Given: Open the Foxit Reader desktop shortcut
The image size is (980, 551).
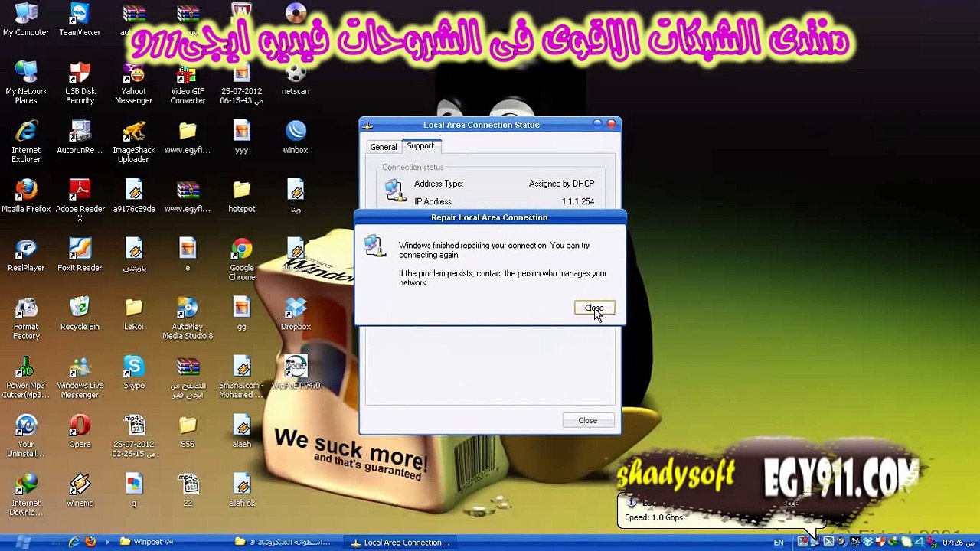Looking at the screenshot, I should tap(80, 256).
